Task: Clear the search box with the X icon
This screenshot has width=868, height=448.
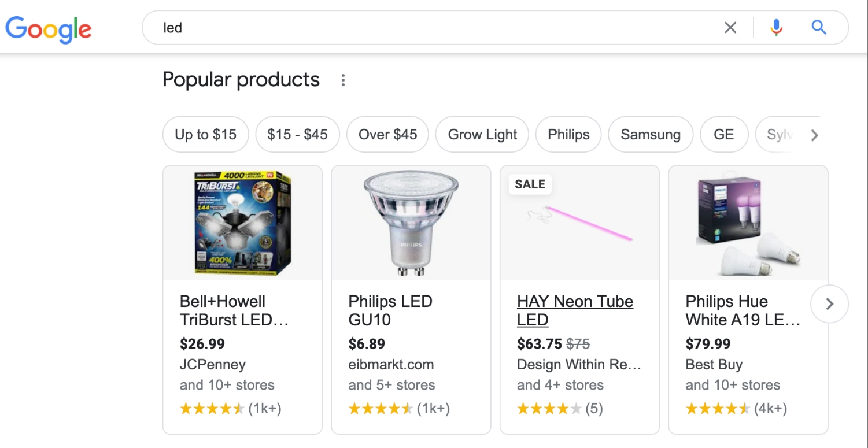Action: tap(730, 27)
